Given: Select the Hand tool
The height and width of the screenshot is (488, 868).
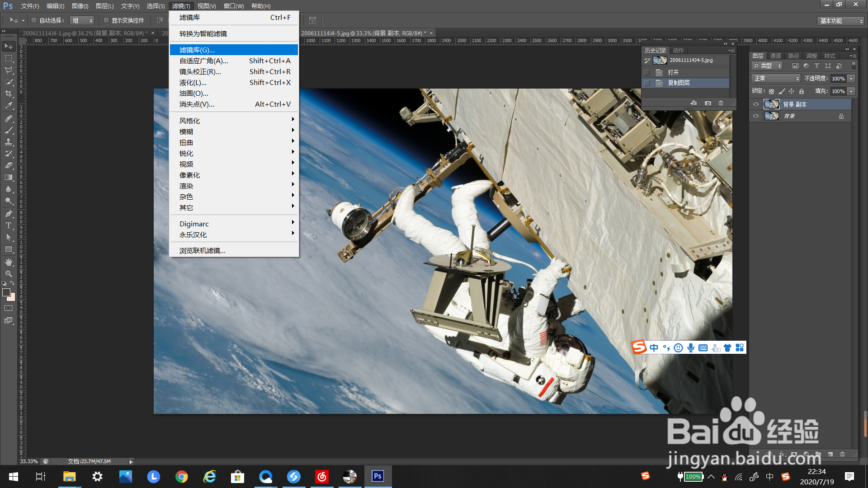Looking at the screenshot, I should pos(9,262).
